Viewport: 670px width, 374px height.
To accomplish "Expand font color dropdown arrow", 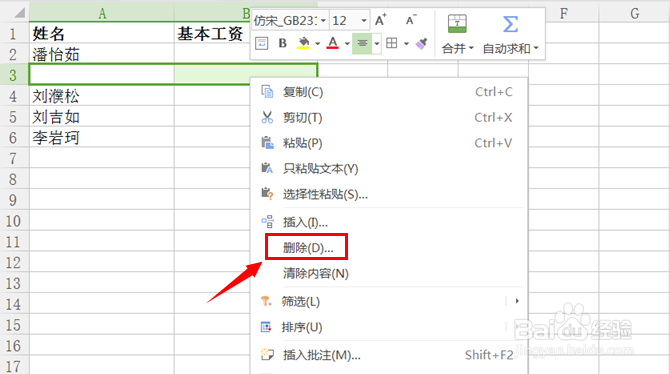I will pos(347,44).
